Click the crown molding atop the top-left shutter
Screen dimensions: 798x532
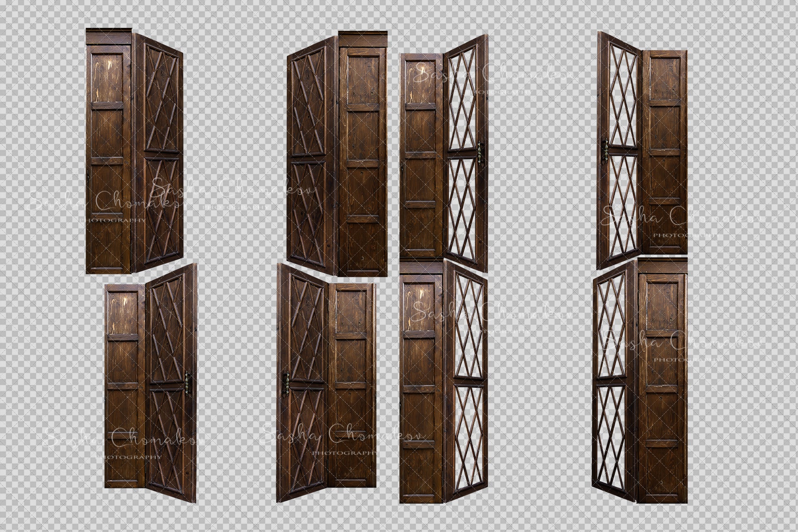pos(108,36)
